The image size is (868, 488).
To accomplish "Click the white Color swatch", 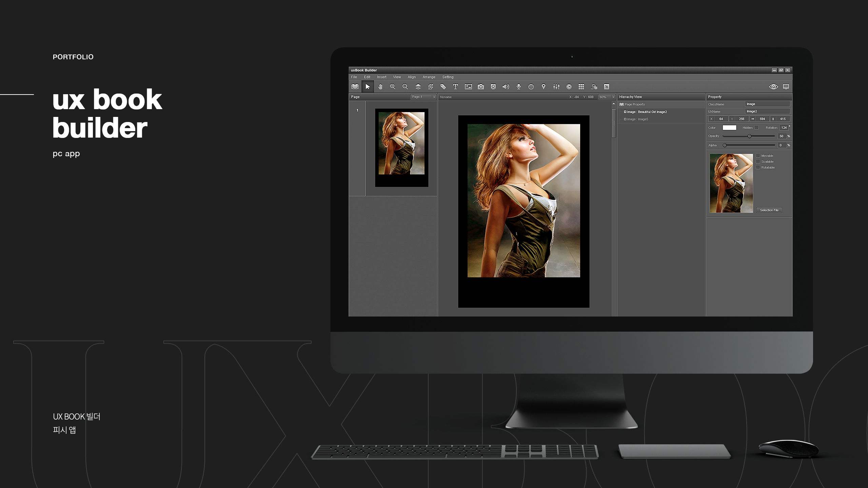I will pos(729,128).
